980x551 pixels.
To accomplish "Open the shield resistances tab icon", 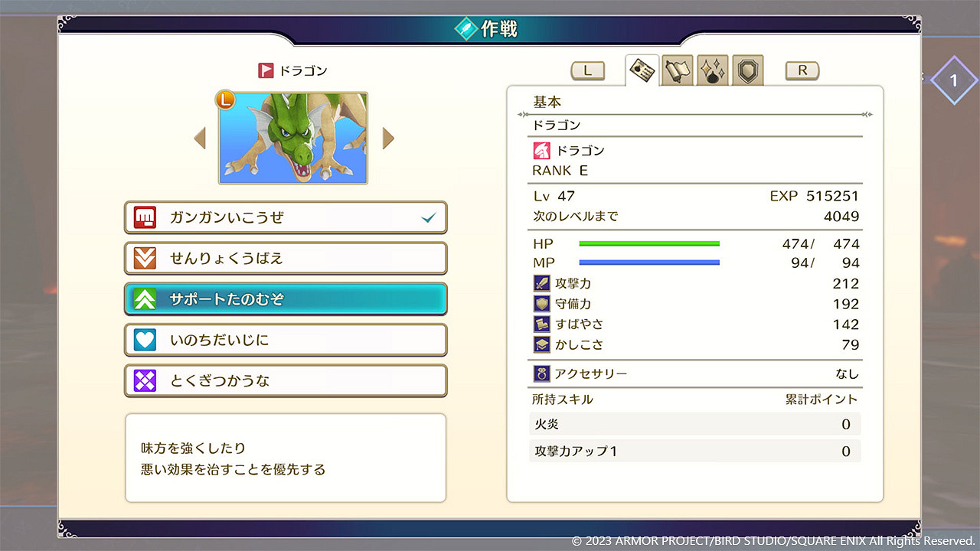I will [x=747, y=70].
